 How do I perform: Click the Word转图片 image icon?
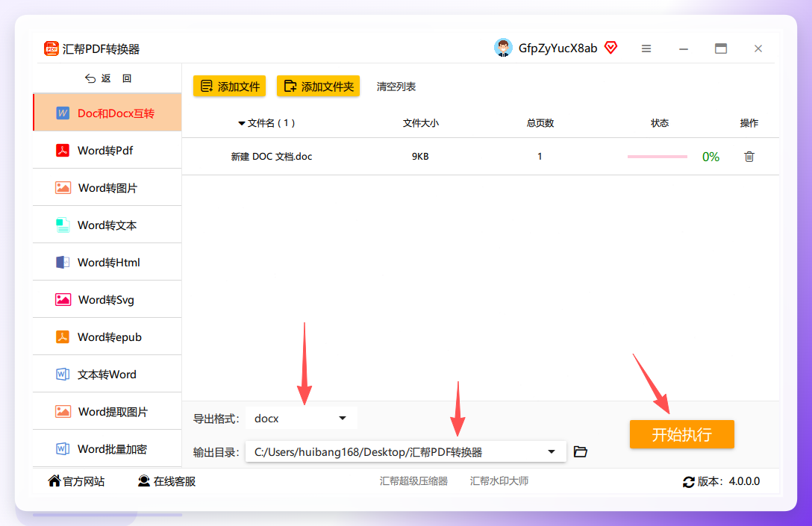click(63, 188)
